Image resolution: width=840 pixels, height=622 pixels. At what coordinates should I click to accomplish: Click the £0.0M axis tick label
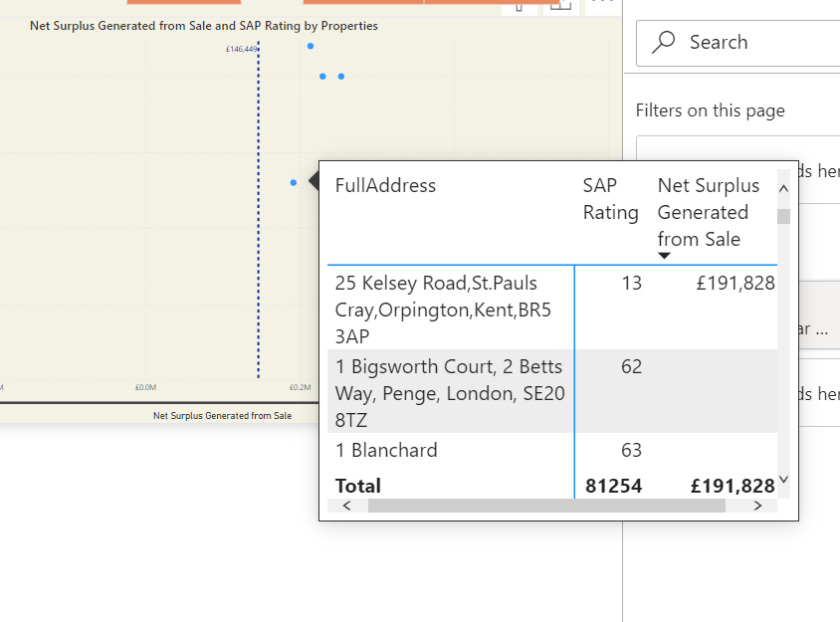tap(145, 387)
